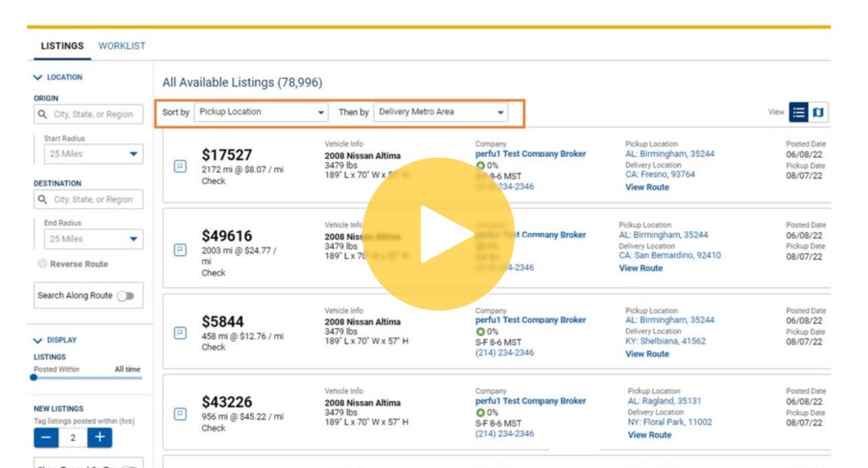868x468 pixels.
Task: Add the $49616 listing to worklist icon
Action: (x=181, y=250)
